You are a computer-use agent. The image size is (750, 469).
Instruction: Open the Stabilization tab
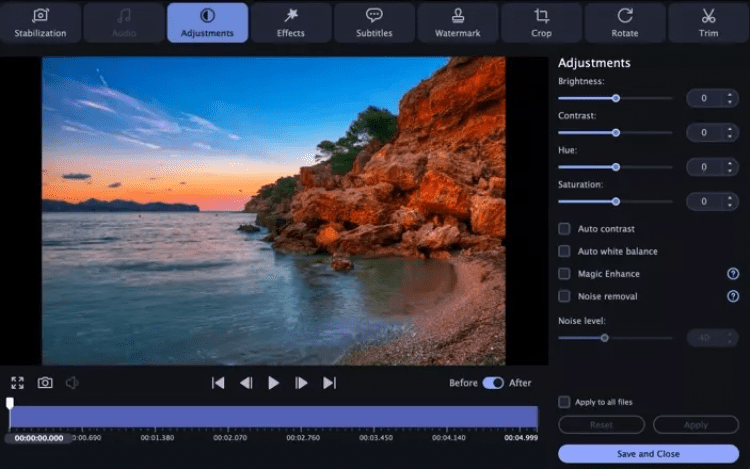40,22
